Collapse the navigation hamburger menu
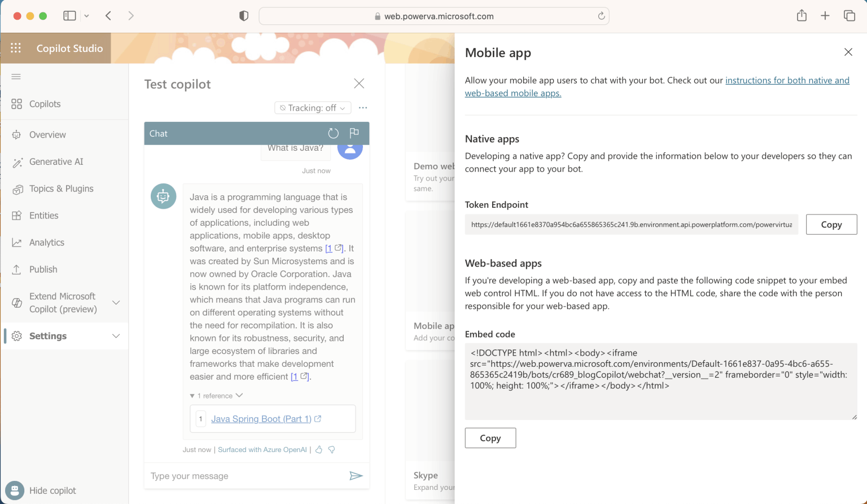The image size is (867, 504). [16, 77]
